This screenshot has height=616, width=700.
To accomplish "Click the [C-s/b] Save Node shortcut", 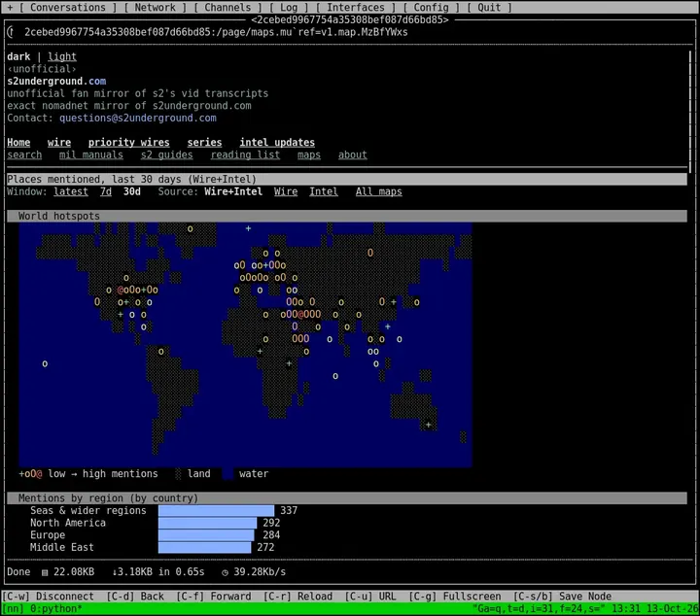I will (562, 597).
